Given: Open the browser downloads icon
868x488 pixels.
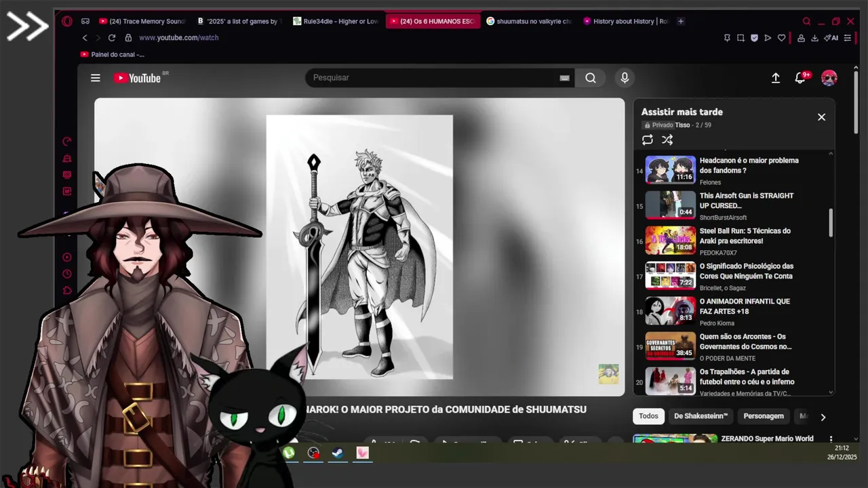Looking at the screenshot, I should [x=816, y=38].
